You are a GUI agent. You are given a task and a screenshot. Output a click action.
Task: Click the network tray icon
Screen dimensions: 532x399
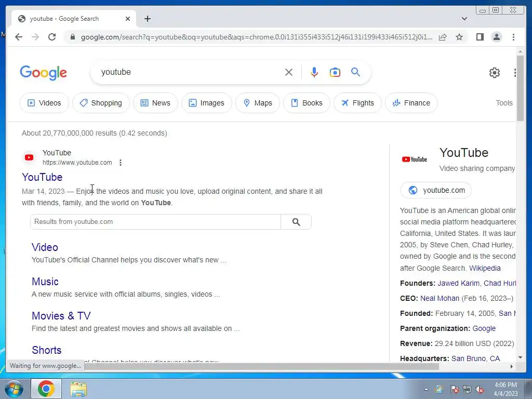click(x=467, y=389)
